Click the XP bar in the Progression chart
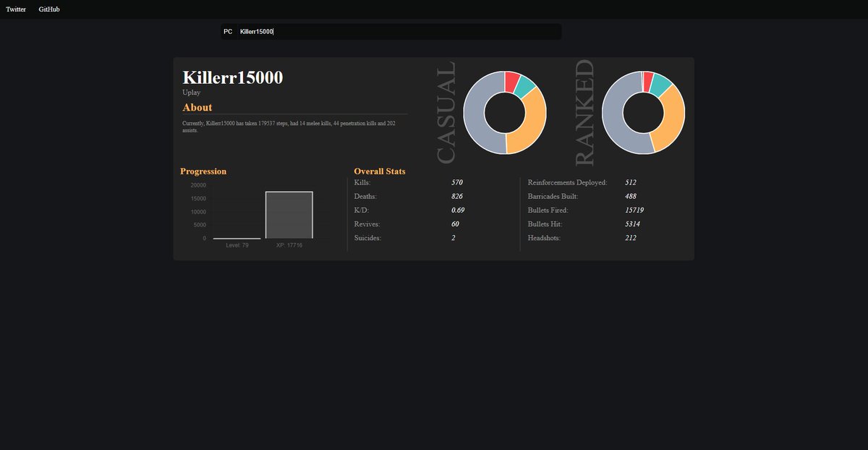868x450 pixels. [x=289, y=215]
